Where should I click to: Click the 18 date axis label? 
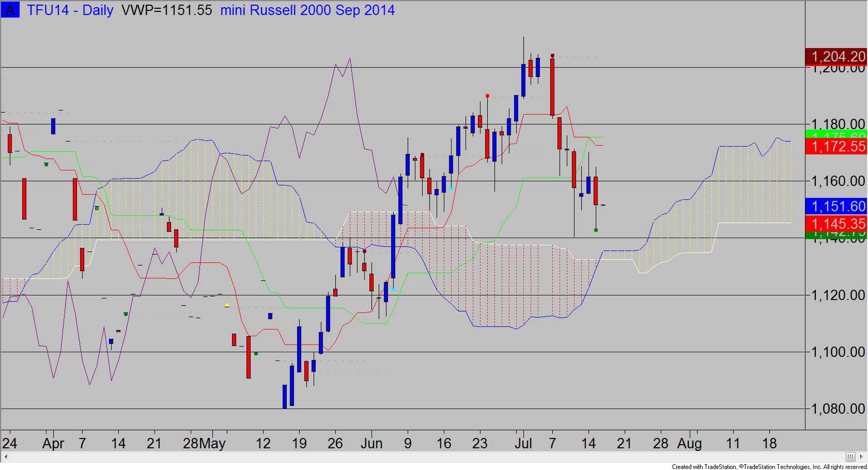(770, 444)
